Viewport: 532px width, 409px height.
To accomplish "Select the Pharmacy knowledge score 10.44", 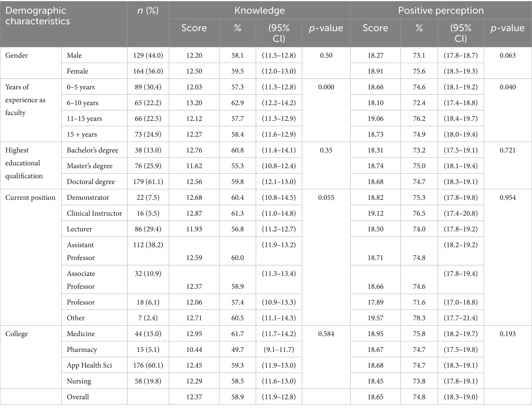I will pos(194,350).
